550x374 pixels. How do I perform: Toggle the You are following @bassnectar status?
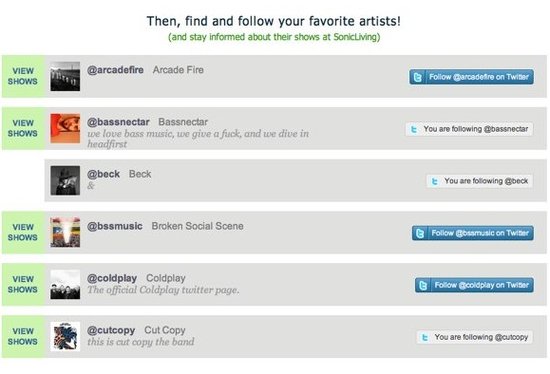click(469, 129)
